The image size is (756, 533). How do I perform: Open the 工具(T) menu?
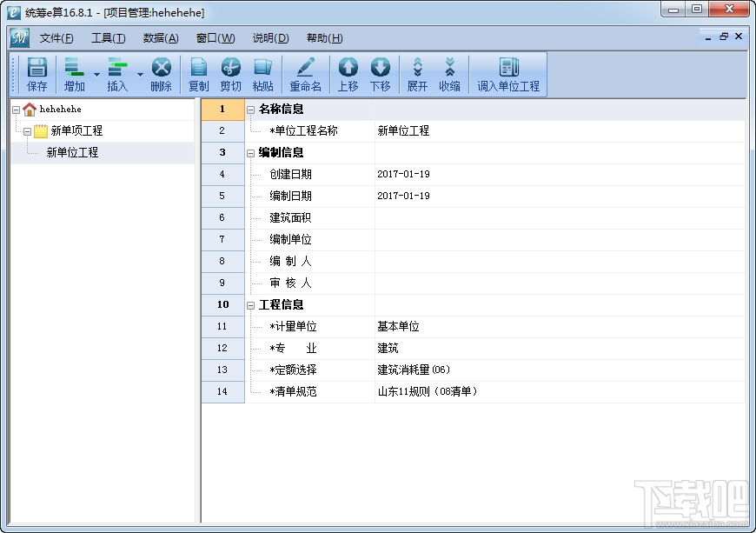tap(109, 38)
